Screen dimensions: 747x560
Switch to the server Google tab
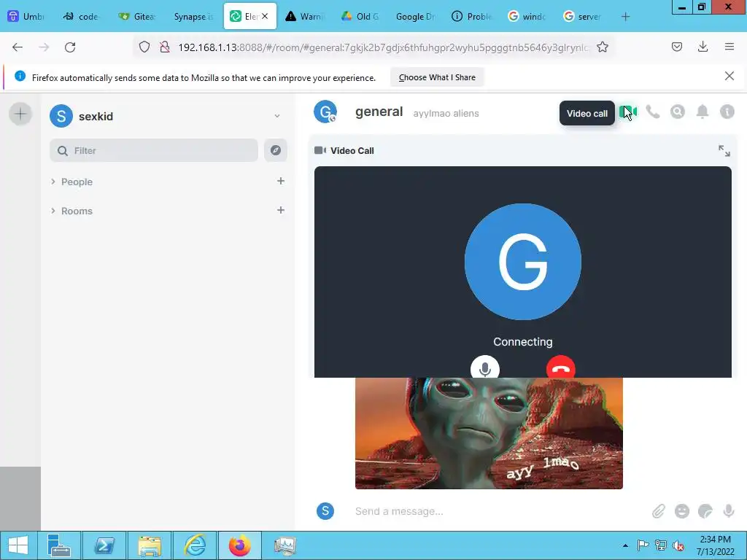coord(582,17)
